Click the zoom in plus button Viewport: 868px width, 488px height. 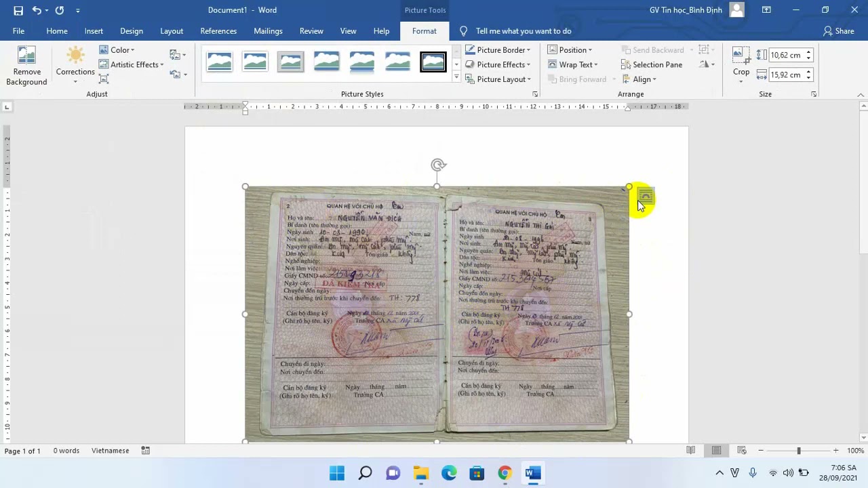[x=835, y=451]
